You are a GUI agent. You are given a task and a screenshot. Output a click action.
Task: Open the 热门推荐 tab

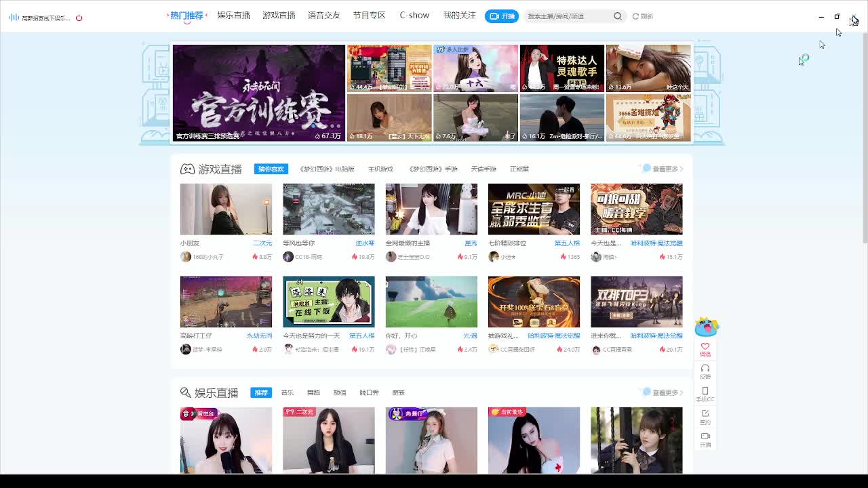tap(186, 15)
